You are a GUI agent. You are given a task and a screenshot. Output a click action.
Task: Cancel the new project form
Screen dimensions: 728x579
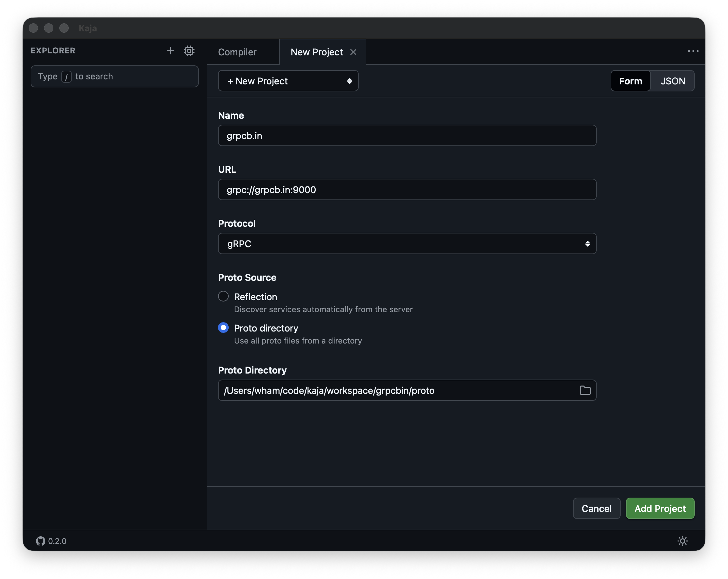click(596, 508)
